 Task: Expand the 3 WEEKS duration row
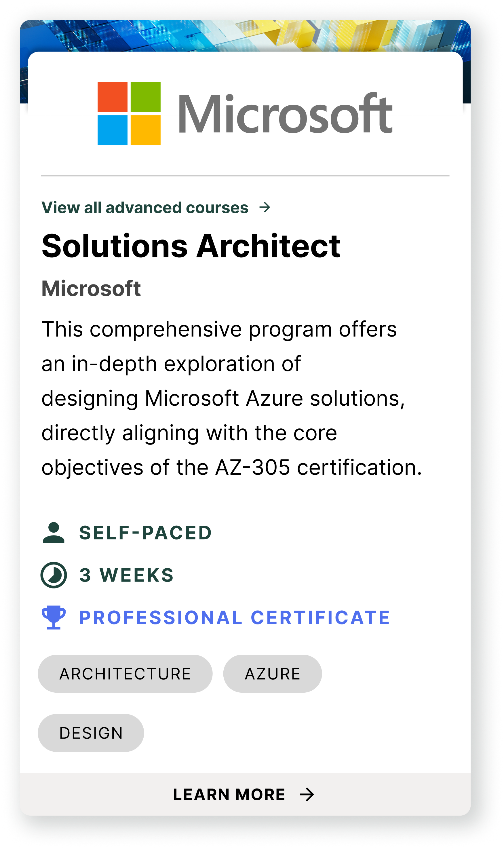click(126, 575)
